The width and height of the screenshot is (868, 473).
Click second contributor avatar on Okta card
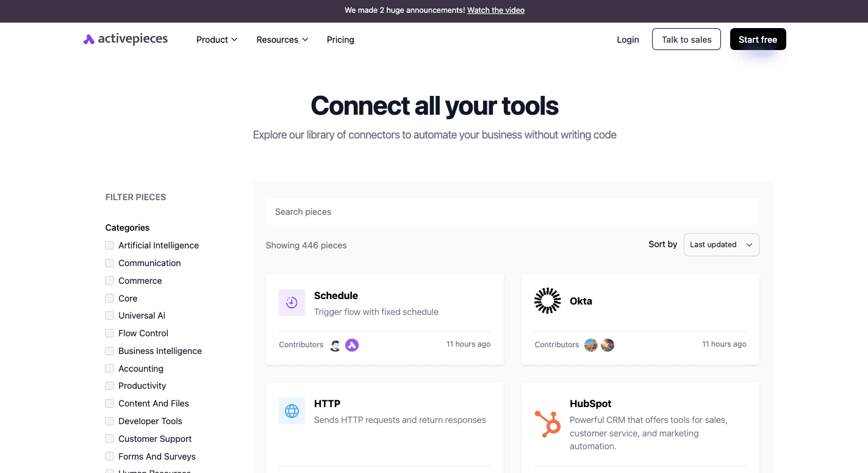click(608, 345)
